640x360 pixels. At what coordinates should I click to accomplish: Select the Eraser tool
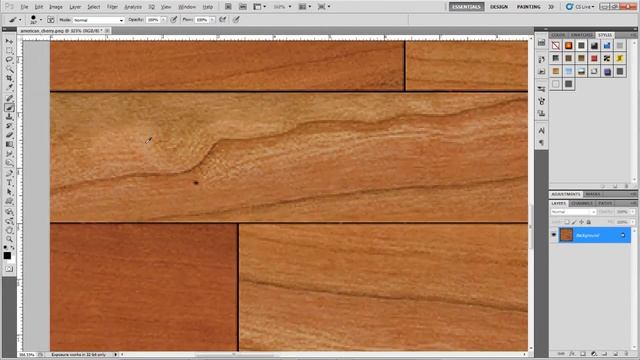[9, 135]
